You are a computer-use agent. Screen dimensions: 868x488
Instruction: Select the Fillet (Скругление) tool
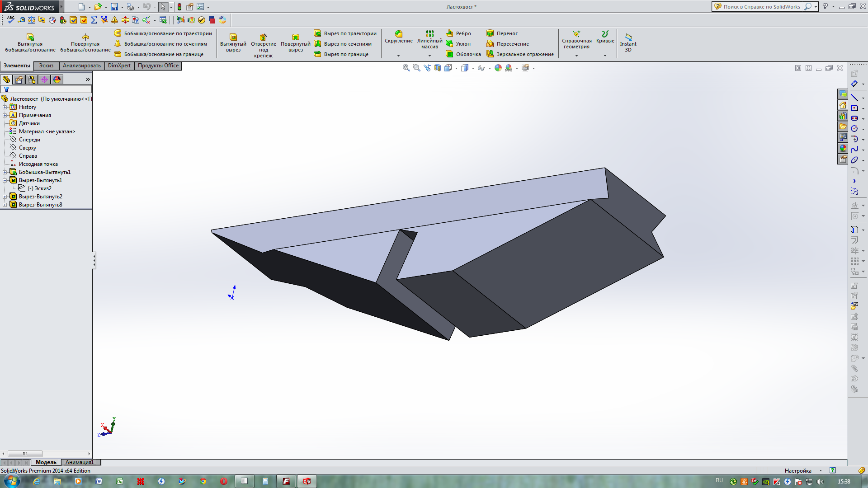398,34
